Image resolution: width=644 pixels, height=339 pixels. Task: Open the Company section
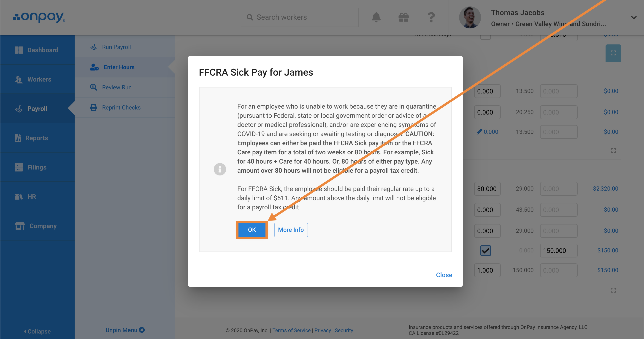(37, 226)
